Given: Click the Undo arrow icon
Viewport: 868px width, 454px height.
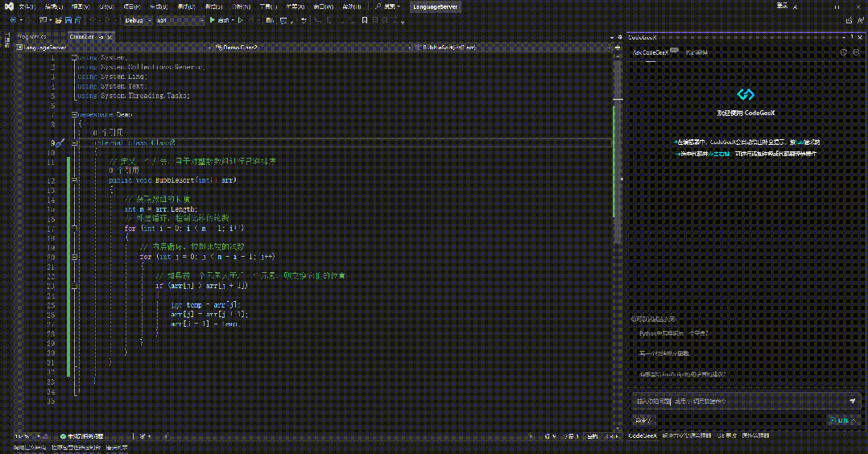Looking at the screenshot, I should [93, 20].
